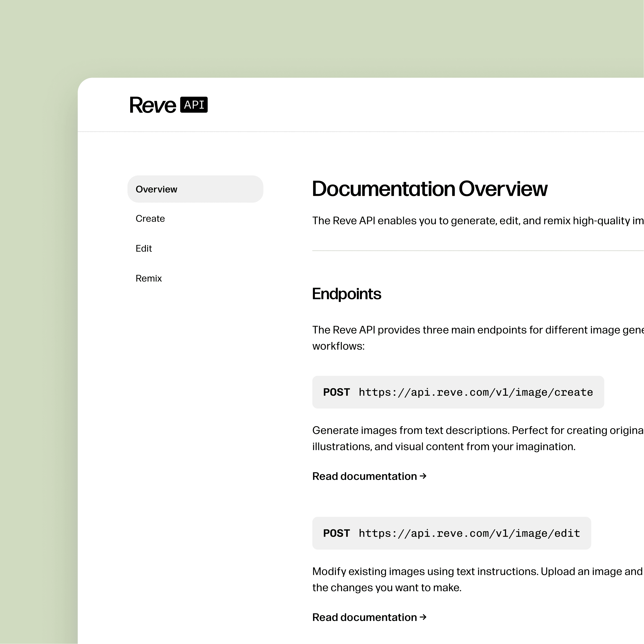Click arrow icon after create's Read documentation
The width and height of the screenshot is (644, 644).
[423, 476]
